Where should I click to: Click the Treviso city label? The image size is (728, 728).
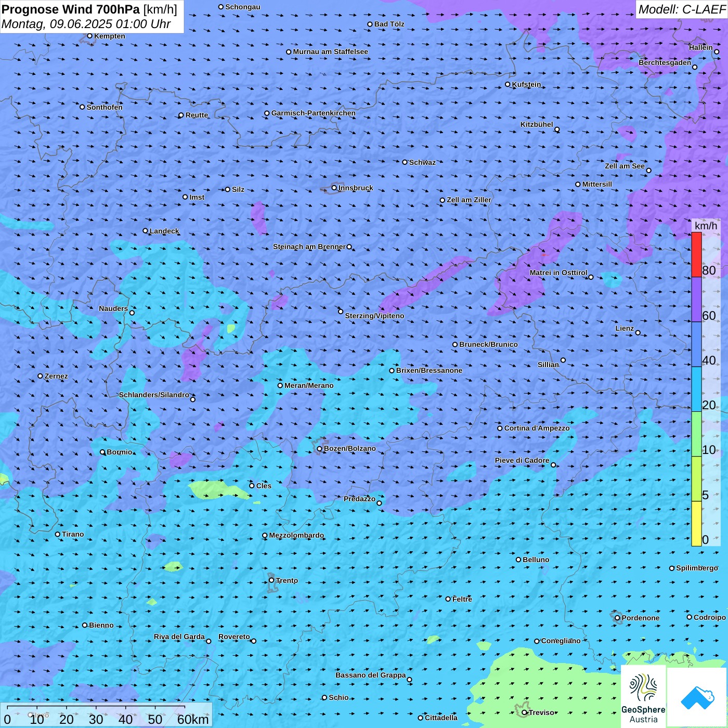[541, 712]
